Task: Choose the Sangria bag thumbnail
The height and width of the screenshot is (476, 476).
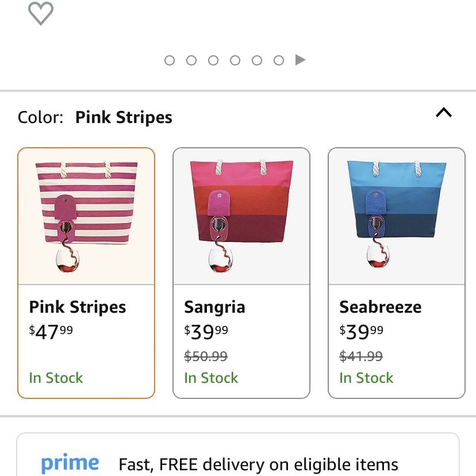Action: (241, 217)
